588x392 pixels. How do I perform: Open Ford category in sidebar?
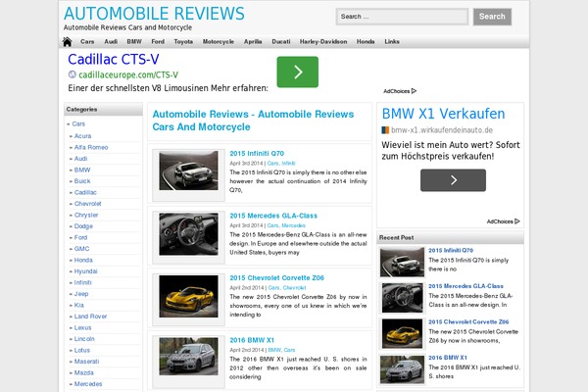(80, 237)
